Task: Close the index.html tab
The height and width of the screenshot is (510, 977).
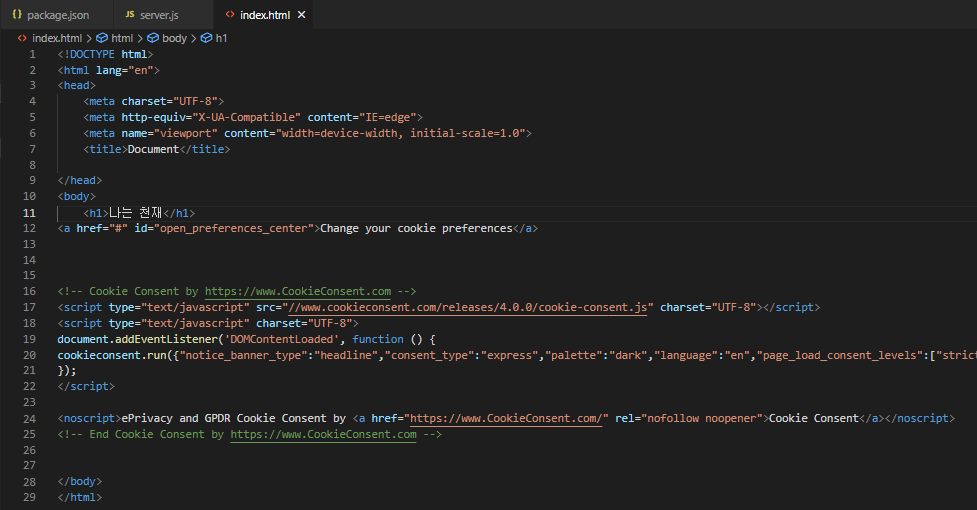Action: [x=302, y=14]
